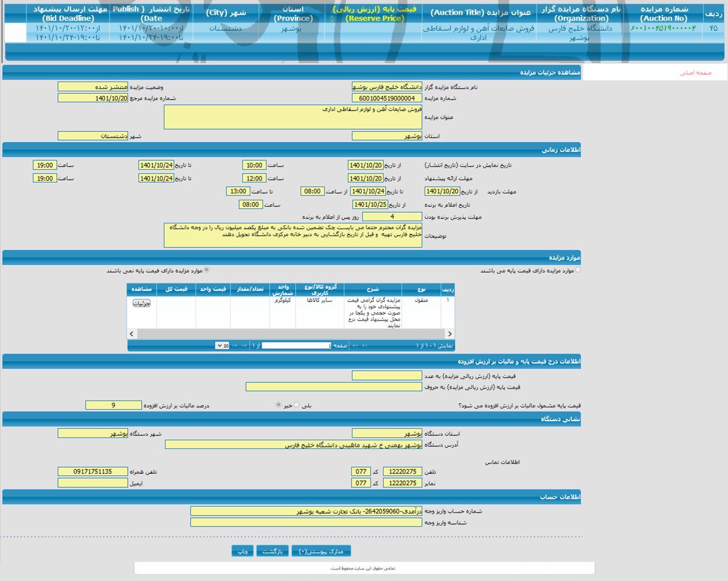Open the rows-per-page dropdown showing 20
728x581 pixels.
click(x=222, y=345)
